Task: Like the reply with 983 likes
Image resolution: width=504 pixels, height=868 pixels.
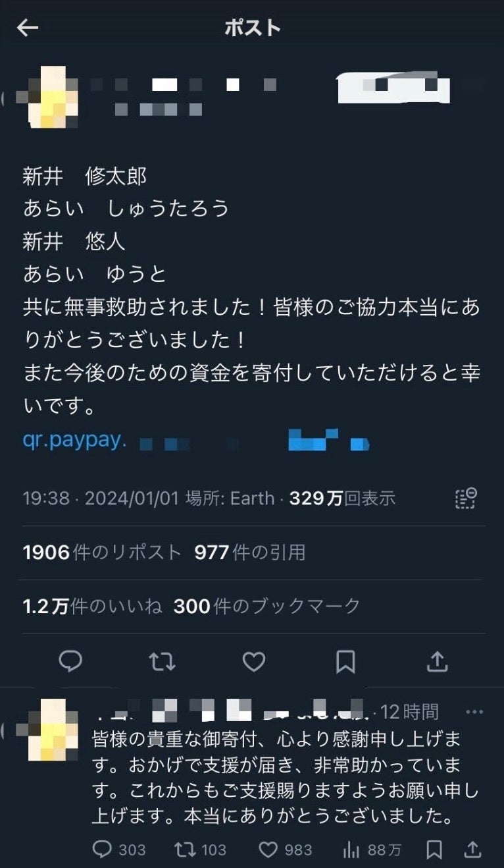Action: (x=285, y=850)
